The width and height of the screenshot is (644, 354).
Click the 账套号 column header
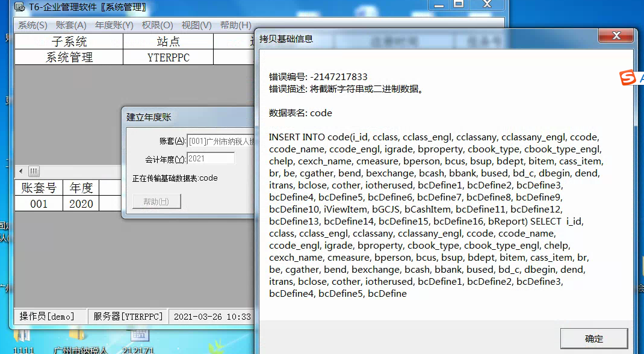pos(39,188)
